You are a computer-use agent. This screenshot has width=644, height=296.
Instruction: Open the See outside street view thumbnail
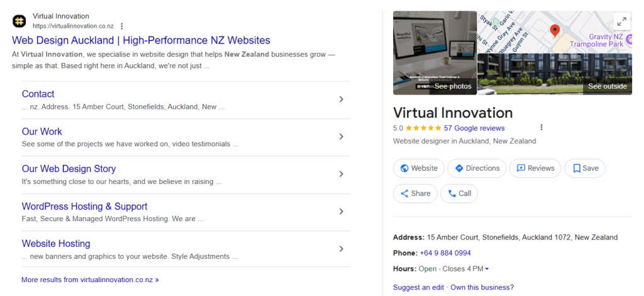pyautogui.click(x=555, y=74)
